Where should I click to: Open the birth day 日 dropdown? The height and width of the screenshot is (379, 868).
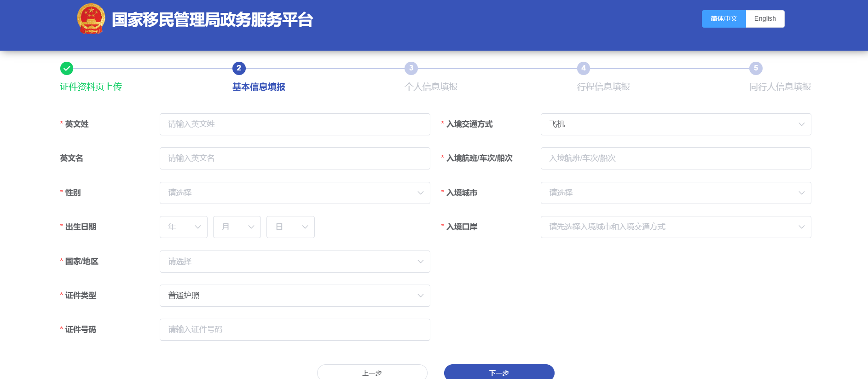[290, 227]
